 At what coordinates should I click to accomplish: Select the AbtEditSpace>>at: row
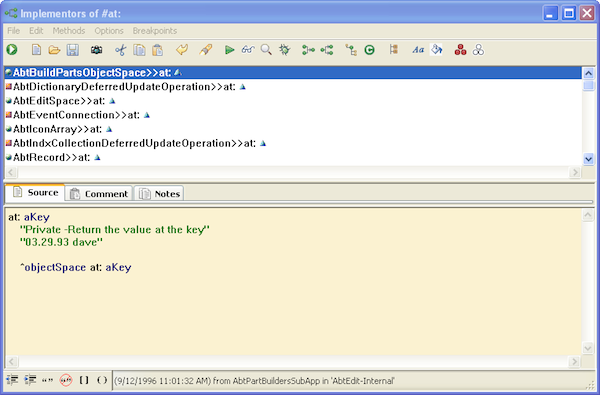tap(293, 101)
